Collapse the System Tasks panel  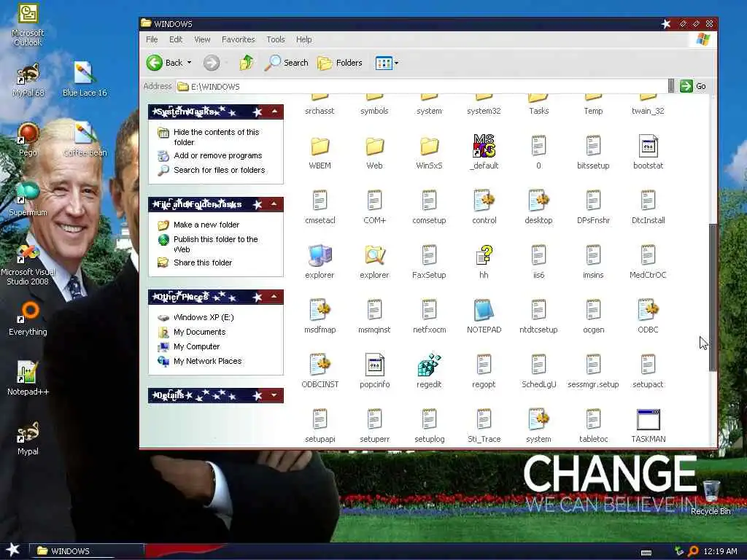point(275,112)
